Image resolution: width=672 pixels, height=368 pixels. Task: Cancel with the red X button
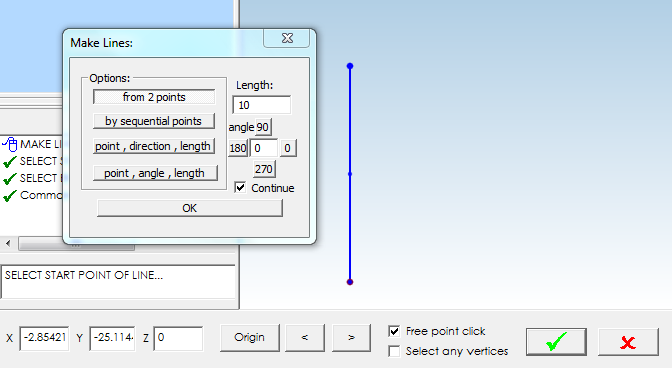tap(628, 342)
